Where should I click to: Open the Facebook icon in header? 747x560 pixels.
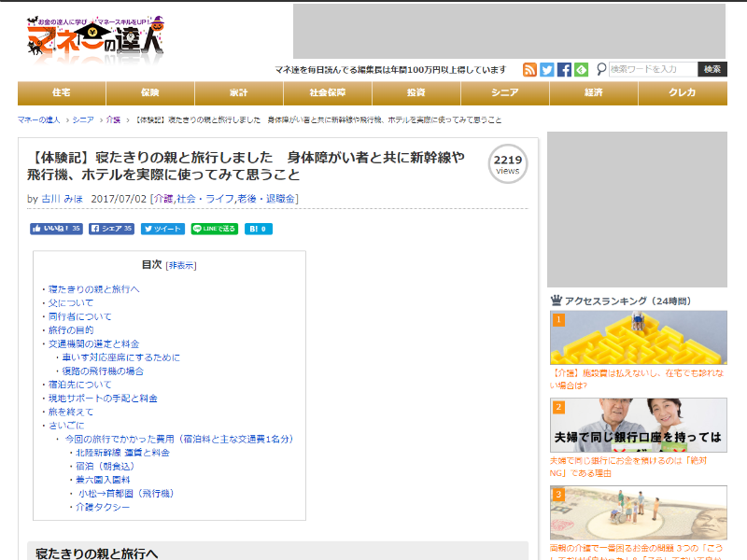[x=564, y=69]
